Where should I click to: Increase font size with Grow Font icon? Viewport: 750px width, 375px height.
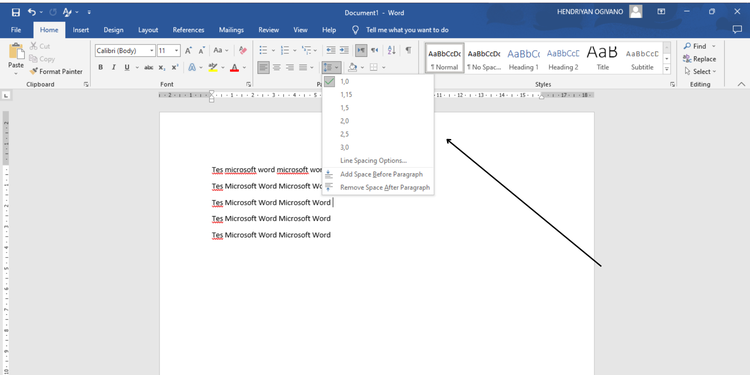pos(188,51)
